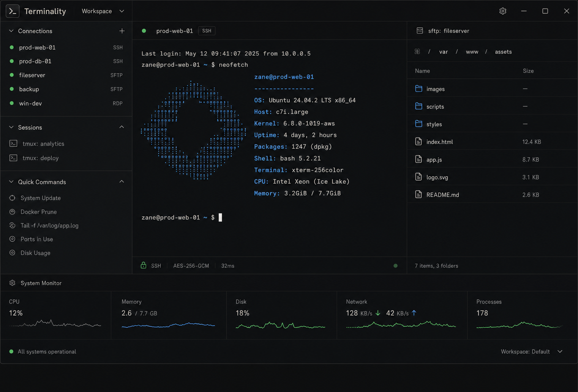Image resolution: width=578 pixels, height=392 pixels.
Task: Click the terminal prompt cursor
Action: click(220, 217)
